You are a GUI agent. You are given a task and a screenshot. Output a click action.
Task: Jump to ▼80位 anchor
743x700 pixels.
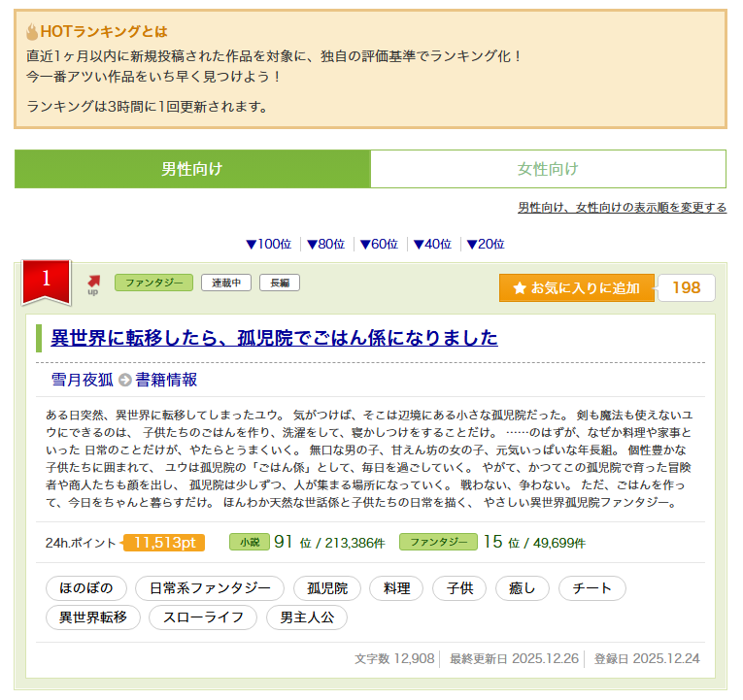326,245
